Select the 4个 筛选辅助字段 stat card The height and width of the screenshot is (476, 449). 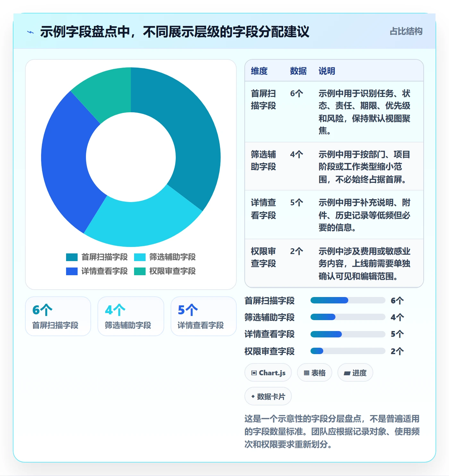[x=131, y=316]
